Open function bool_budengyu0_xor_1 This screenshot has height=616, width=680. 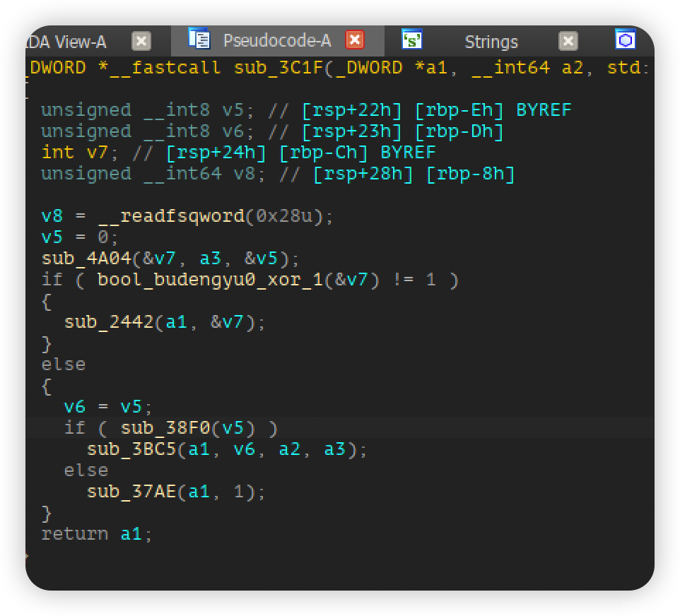(210, 280)
